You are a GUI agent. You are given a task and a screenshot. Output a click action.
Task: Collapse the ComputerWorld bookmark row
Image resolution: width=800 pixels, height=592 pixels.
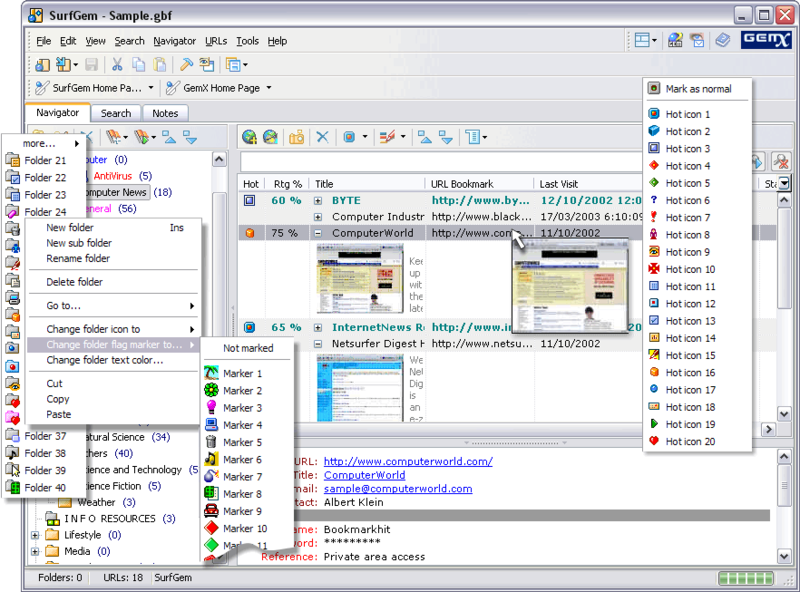tap(318, 233)
